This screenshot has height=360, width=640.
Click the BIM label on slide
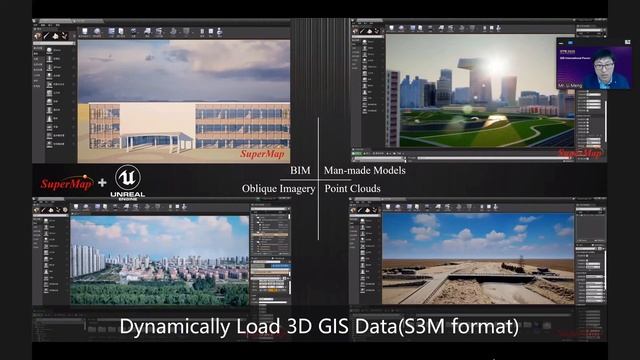300,170
